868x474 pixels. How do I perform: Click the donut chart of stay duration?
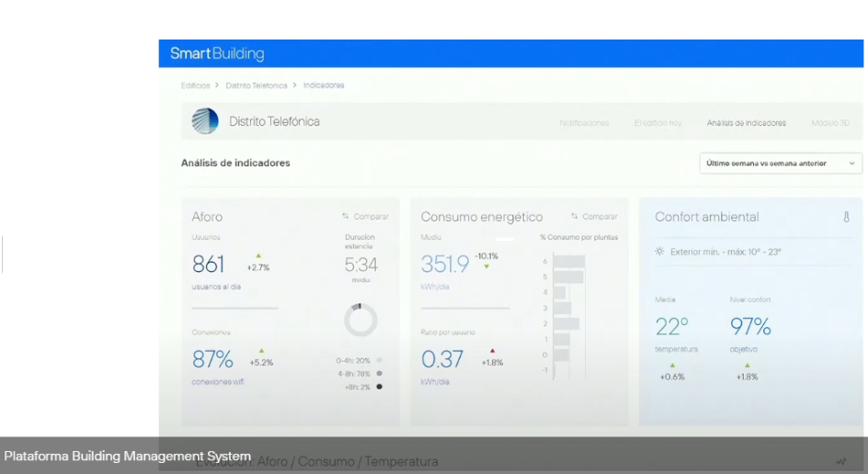click(x=361, y=320)
